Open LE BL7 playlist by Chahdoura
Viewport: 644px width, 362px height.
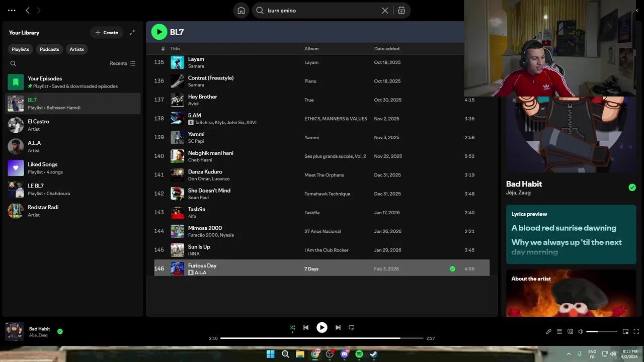pyautogui.click(x=73, y=190)
